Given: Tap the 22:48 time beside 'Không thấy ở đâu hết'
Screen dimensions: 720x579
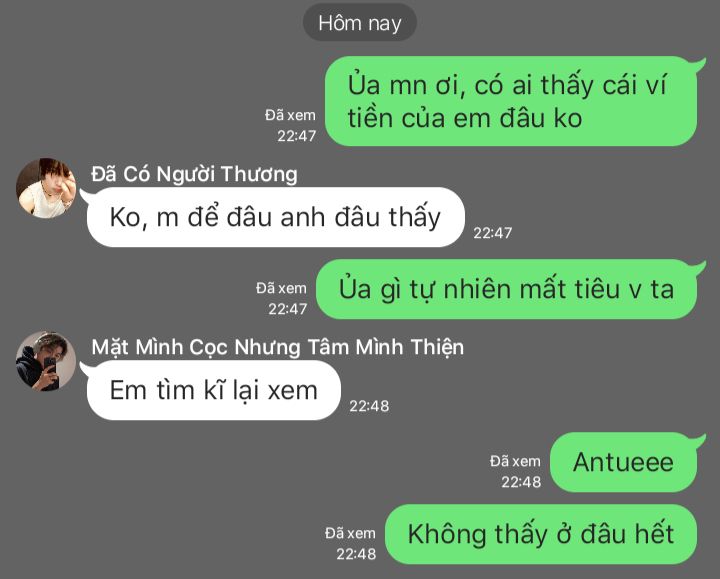Looking at the screenshot, I should coord(356,554).
